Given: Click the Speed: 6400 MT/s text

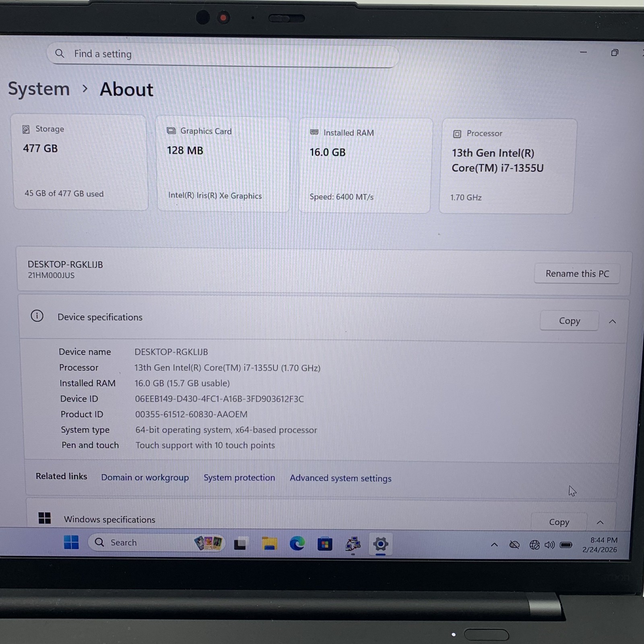Looking at the screenshot, I should 341,197.
